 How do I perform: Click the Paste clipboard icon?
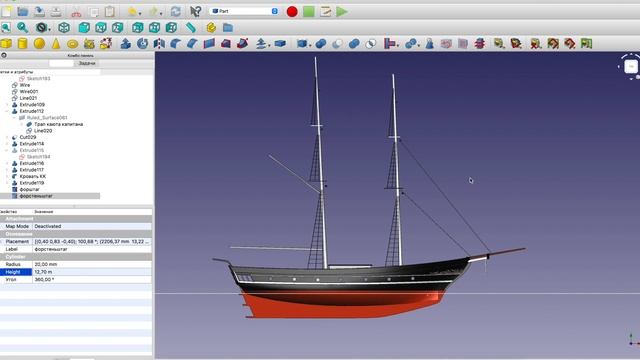pos(110,12)
